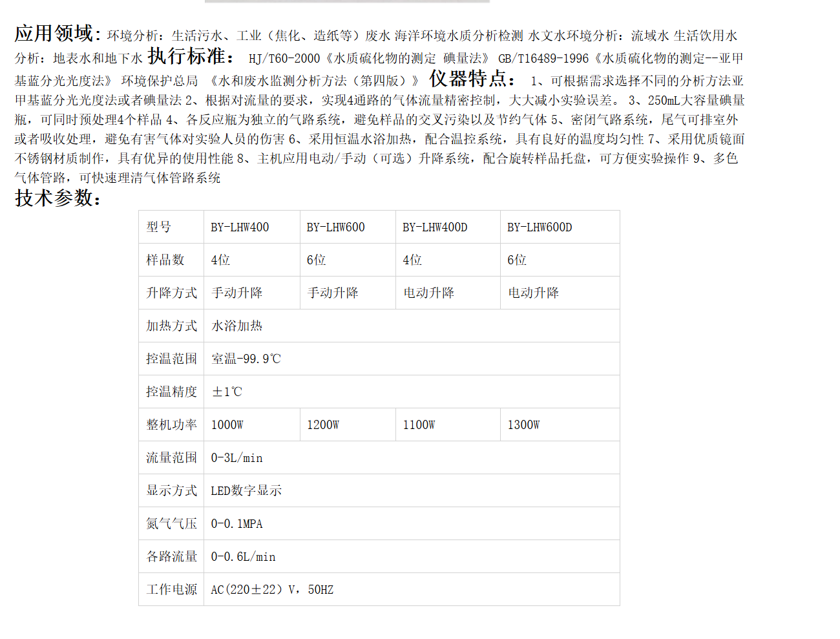Click the 应用领域 heading

57,34
